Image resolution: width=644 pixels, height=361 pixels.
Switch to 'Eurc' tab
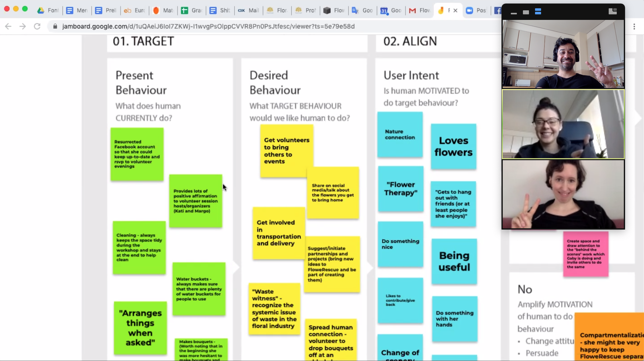(134, 10)
